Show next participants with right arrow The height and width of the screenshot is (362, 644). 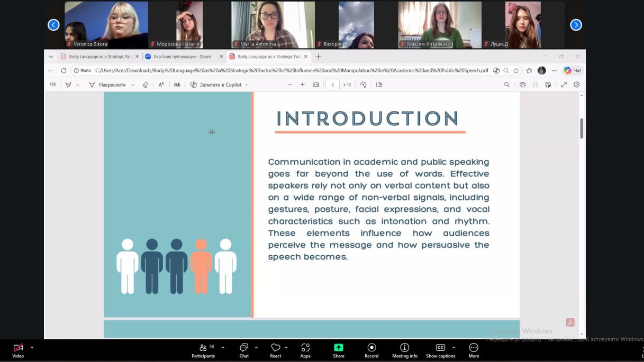point(576,25)
